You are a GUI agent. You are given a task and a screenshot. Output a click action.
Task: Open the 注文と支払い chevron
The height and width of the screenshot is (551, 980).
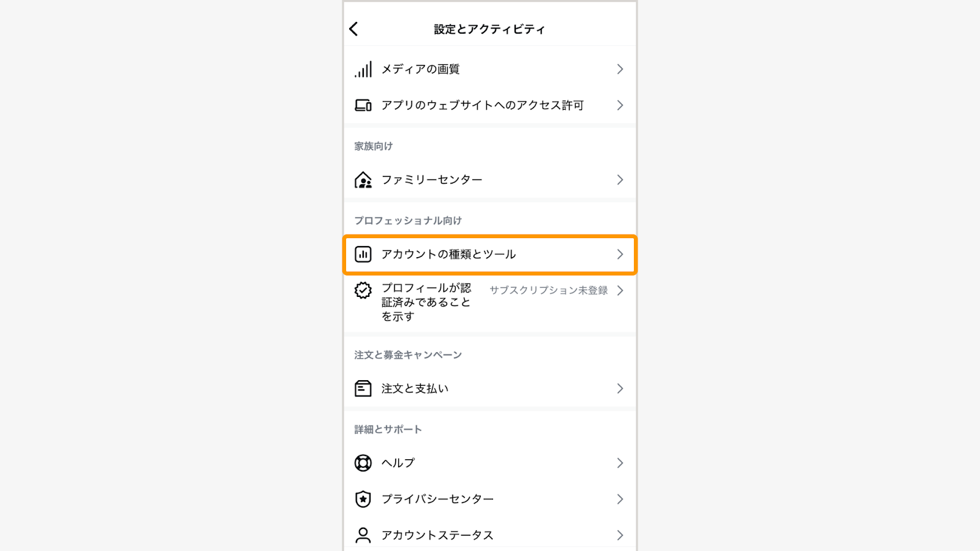pyautogui.click(x=620, y=389)
